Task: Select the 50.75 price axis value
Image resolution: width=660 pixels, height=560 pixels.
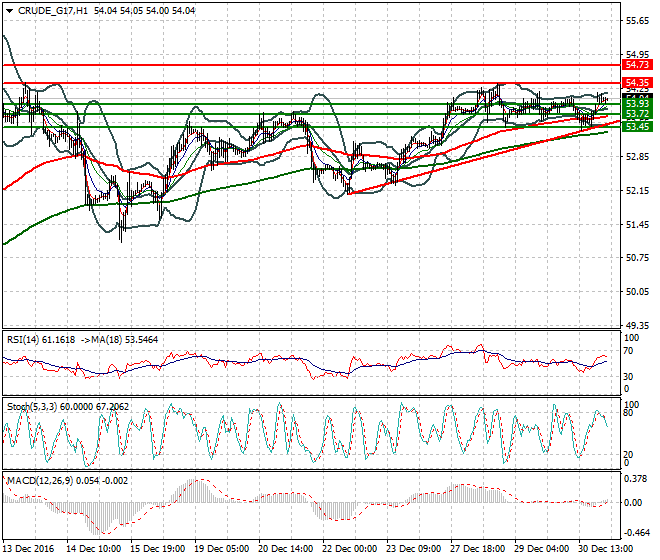Action: (637, 258)
